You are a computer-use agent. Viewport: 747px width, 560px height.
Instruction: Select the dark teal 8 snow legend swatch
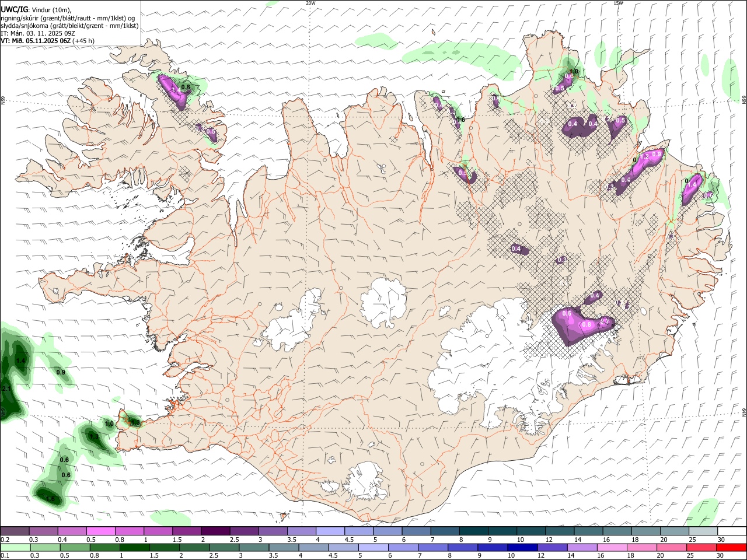coord(474,531)
